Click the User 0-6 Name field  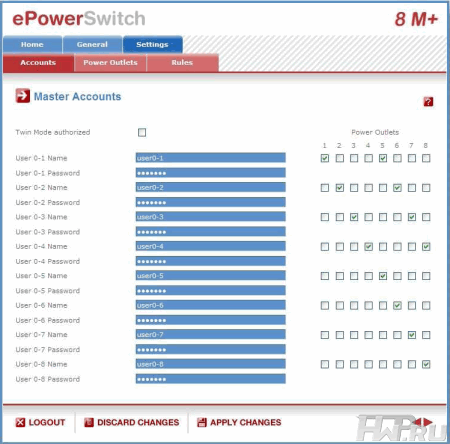coord(211,305)
